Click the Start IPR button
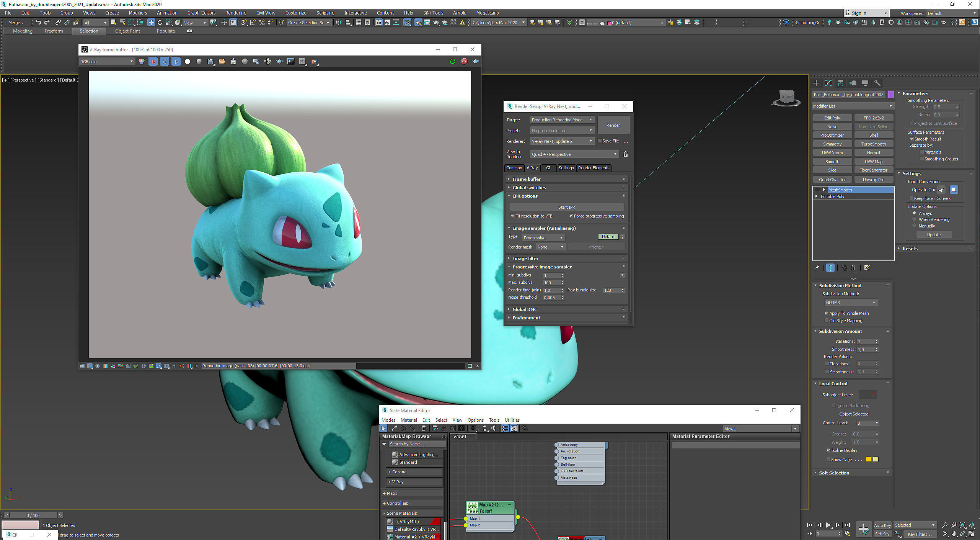Viewport: 980px width, 540px height. pyautogui.click(x=566, y=207)
